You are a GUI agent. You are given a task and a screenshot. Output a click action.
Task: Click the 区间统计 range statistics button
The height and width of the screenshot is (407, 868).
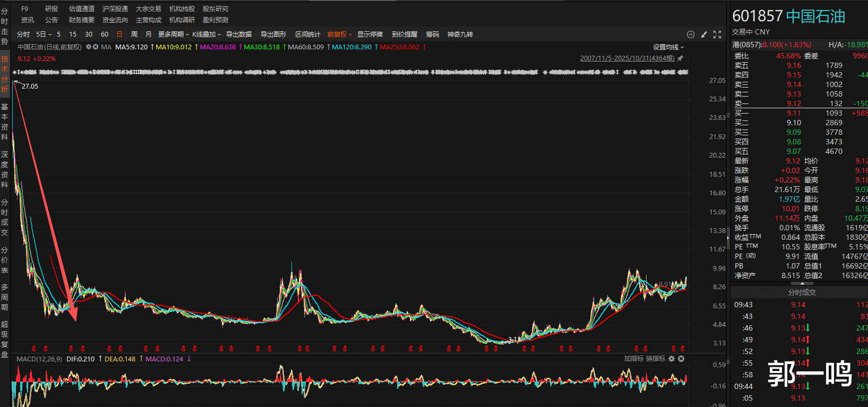coord(308,34)
